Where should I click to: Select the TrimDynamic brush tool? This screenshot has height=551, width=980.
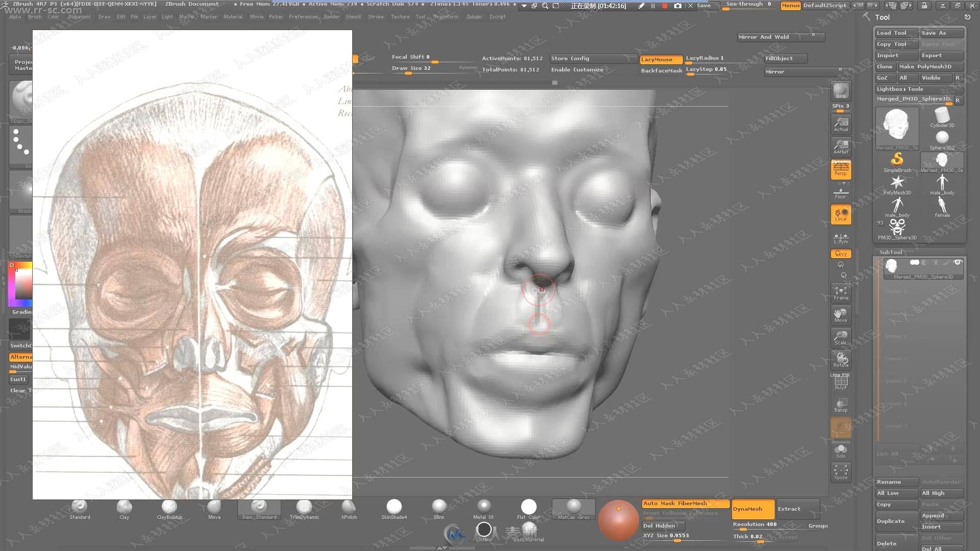(x=304, y=506)
